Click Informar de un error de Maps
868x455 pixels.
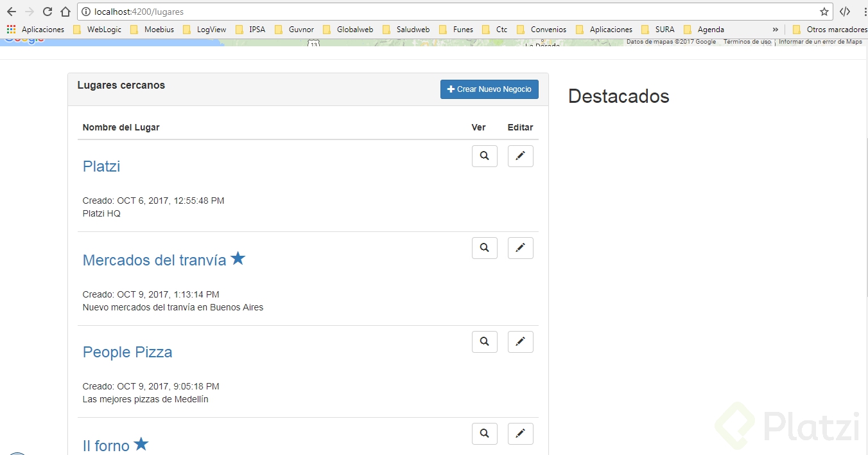[x=820, y=42]
